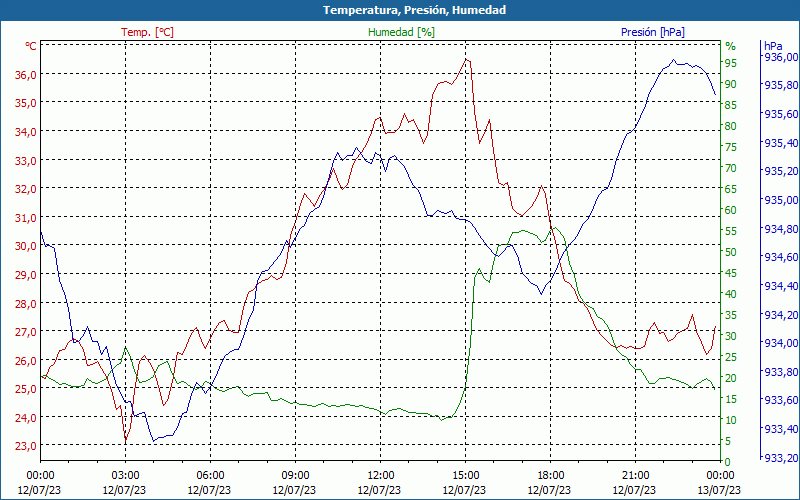Click the '28,0' temperature axis value

27,303
